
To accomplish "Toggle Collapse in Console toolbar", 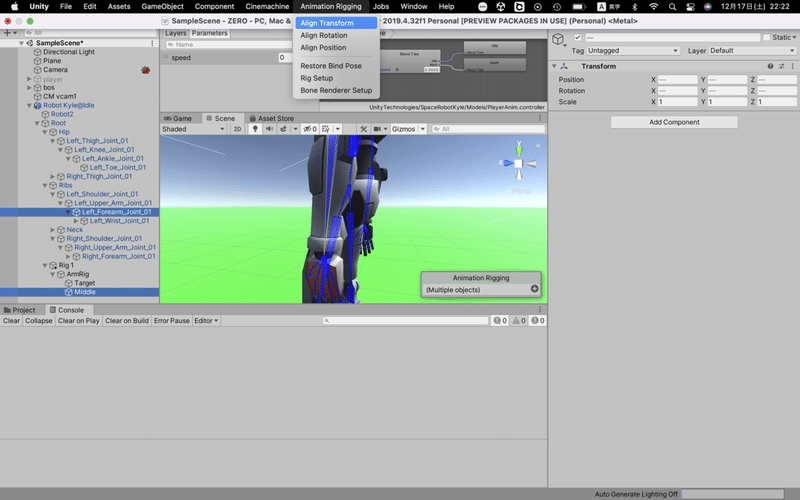I will [39, 320].
